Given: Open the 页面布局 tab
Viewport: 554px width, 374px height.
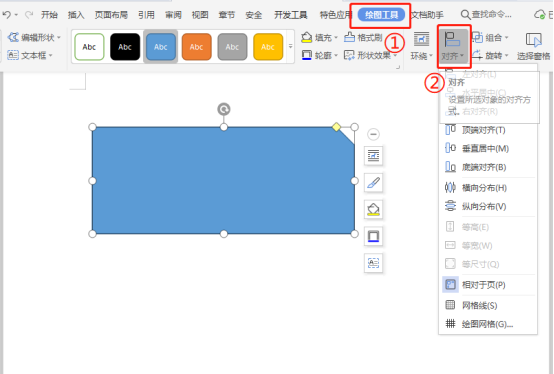Looking at the screenshot, I should 111,15.
